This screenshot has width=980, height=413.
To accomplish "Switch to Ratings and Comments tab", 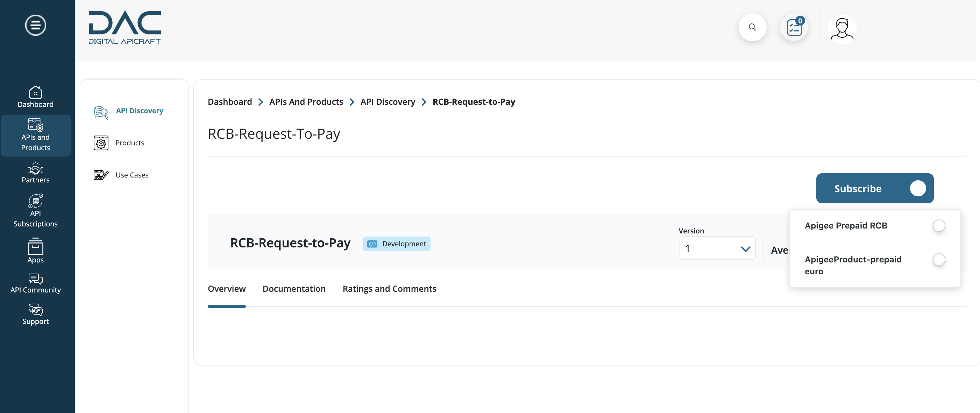I will point(389,289).
